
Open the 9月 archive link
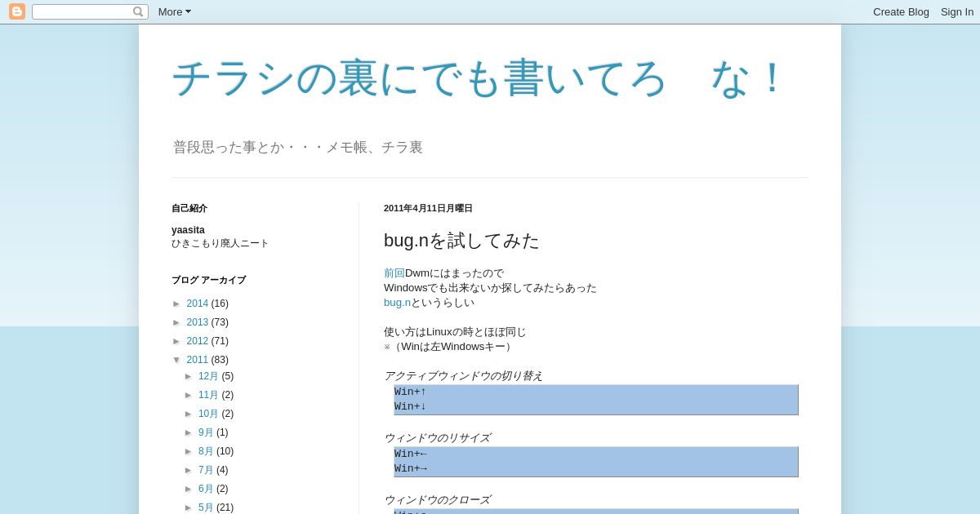[x=206, y=432]
